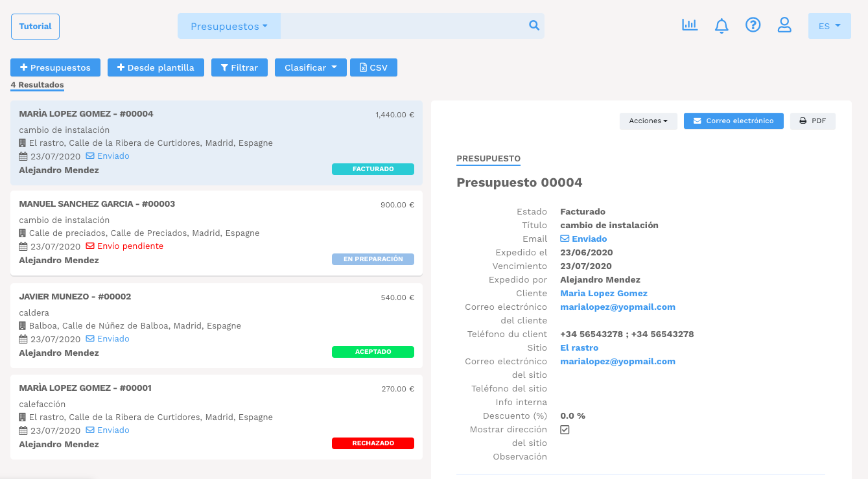Print quote 00004 with the PDF icon
Image resolution: width=868 pixels, height=479 pixels.
point(812,121)
